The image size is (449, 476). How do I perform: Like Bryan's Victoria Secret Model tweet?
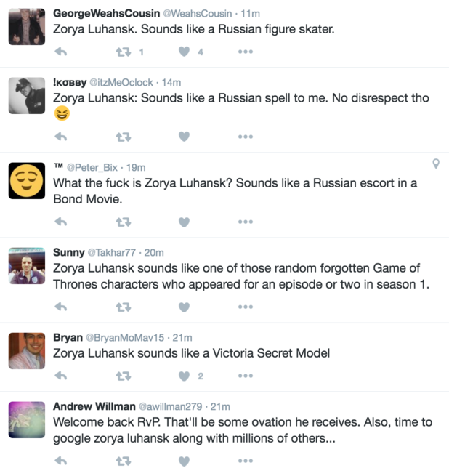[184, 376]
